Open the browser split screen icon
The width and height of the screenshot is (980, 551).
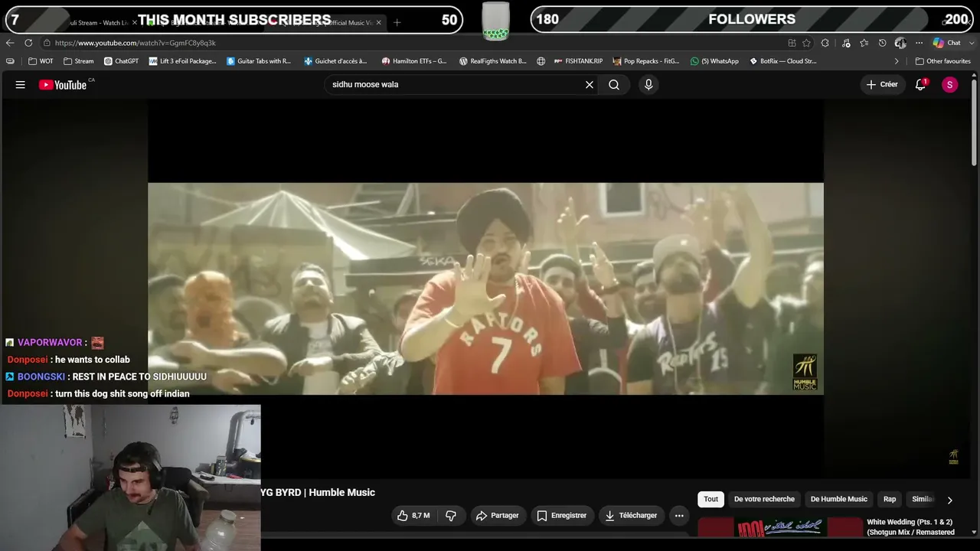(x=792, y=43)
